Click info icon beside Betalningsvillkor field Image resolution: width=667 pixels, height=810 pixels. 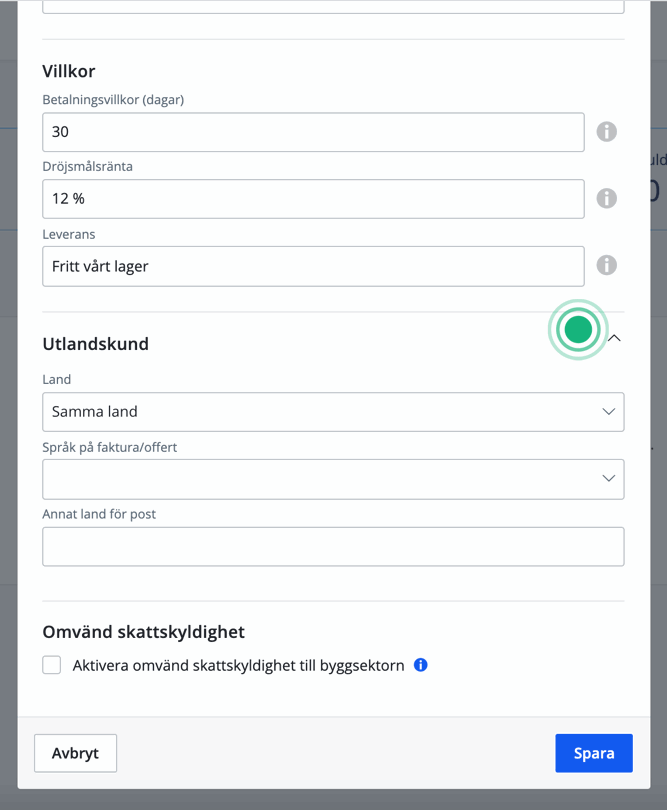click(606, 132)
